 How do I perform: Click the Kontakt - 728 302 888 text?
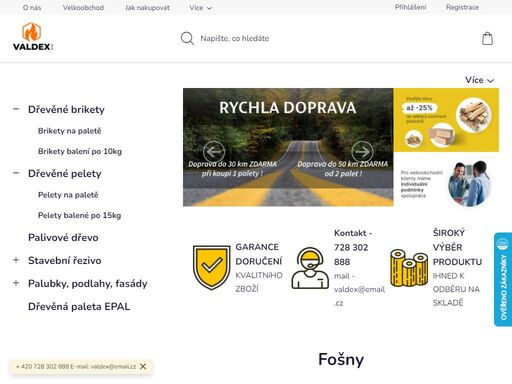(x=353, y=247)
